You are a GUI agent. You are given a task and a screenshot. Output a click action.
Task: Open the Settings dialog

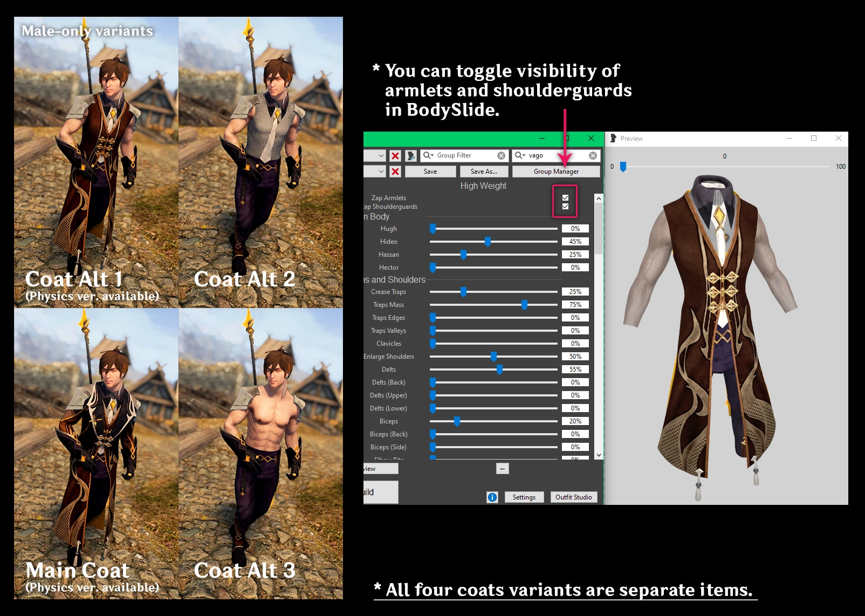point(524,497)
